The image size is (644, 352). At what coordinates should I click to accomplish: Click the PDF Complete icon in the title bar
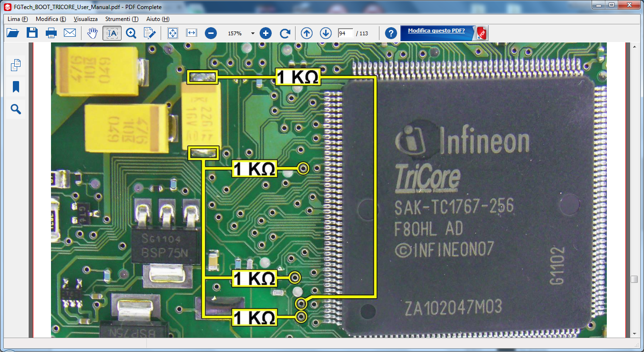coord(7,7)
